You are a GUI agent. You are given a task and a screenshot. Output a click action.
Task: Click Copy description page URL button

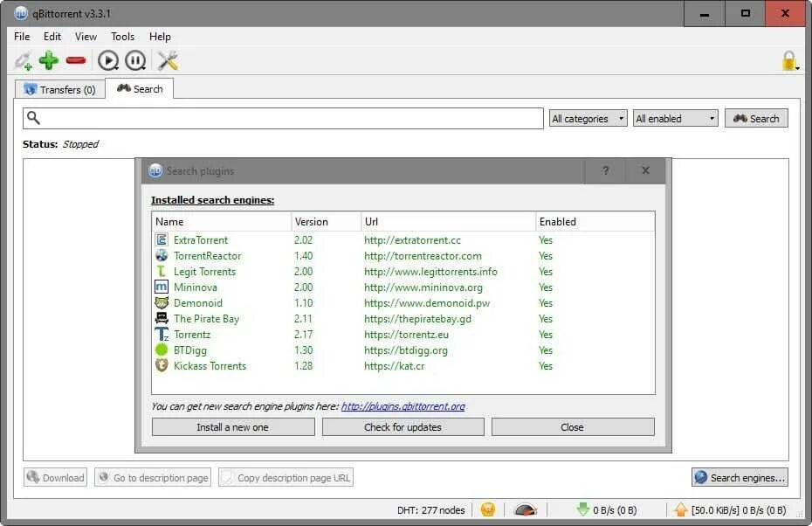click(286, 477)
